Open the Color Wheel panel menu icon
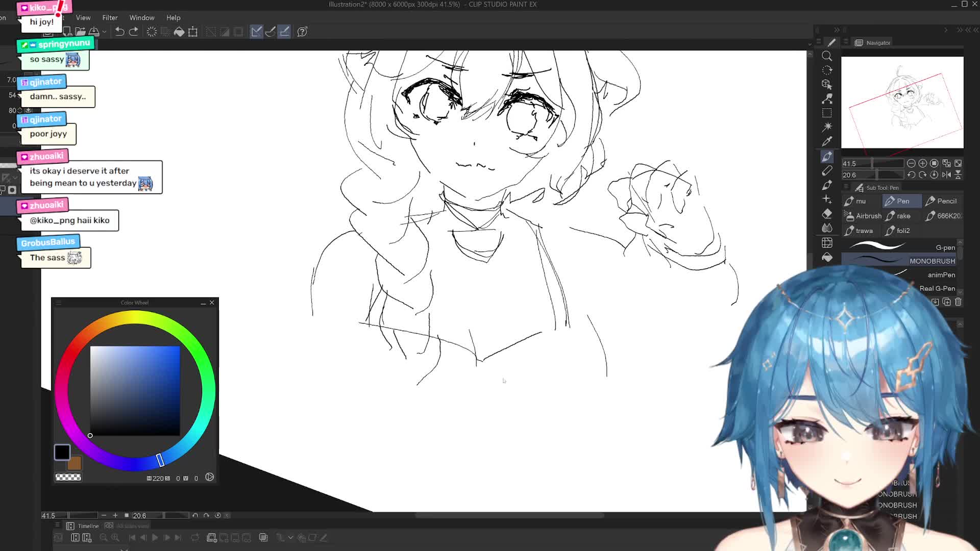Image resolution: width=980 pixels, height=551 pixels. point(59,303)
